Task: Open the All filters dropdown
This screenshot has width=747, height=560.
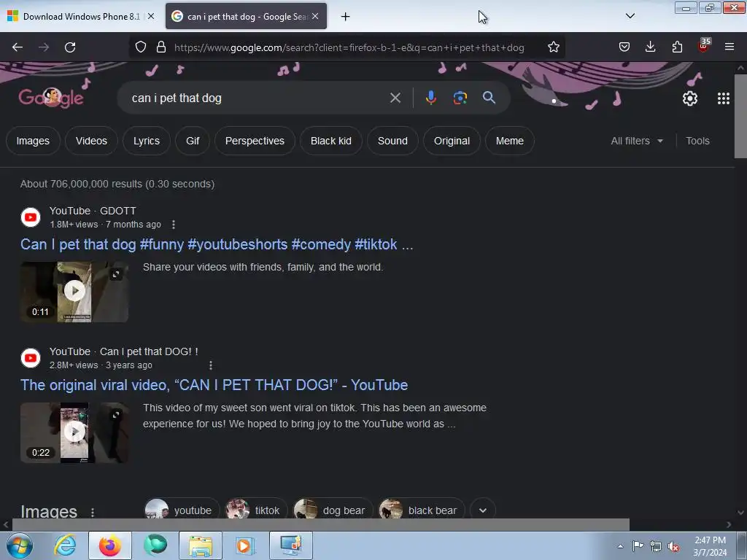Action: [x=636, y=141]
